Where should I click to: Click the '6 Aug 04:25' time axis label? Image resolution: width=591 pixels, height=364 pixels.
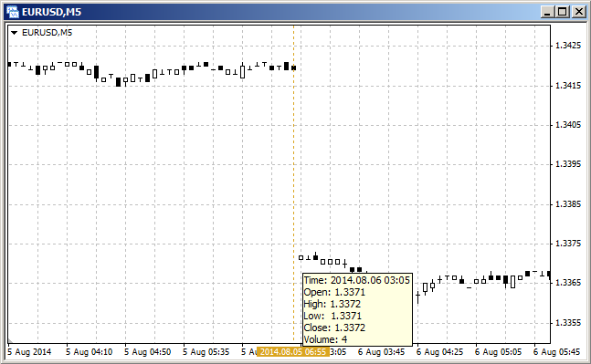pos(439,352)
